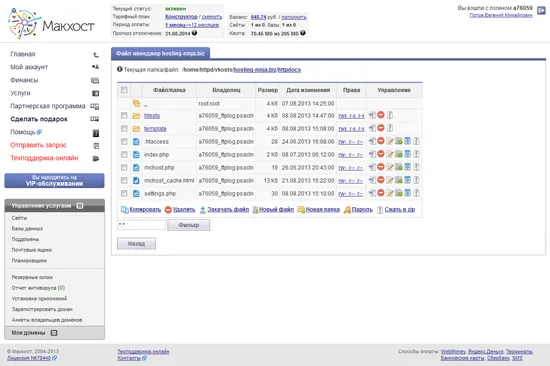Focus the file filter input field
550x366 pixels.
[x=141, y=225]
